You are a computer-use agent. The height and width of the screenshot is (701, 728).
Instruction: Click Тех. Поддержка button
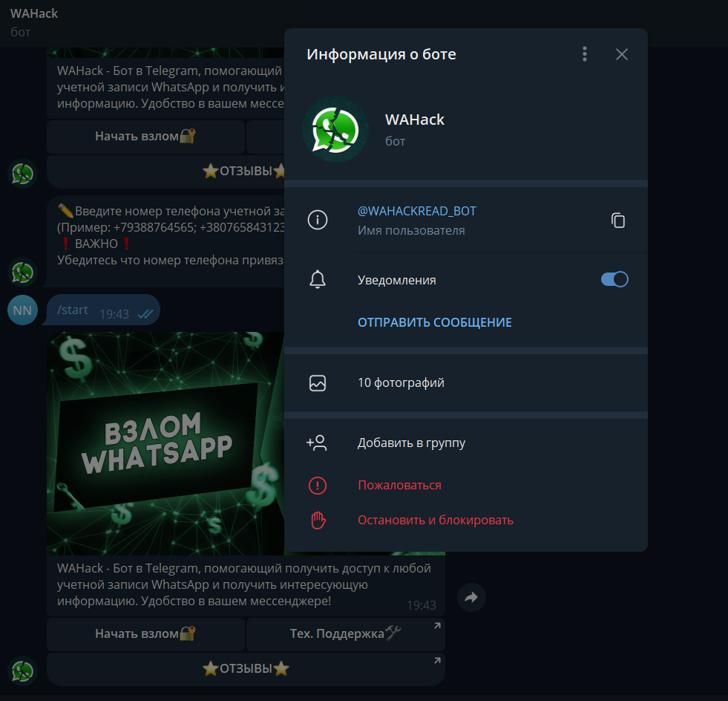pos(345,633)
